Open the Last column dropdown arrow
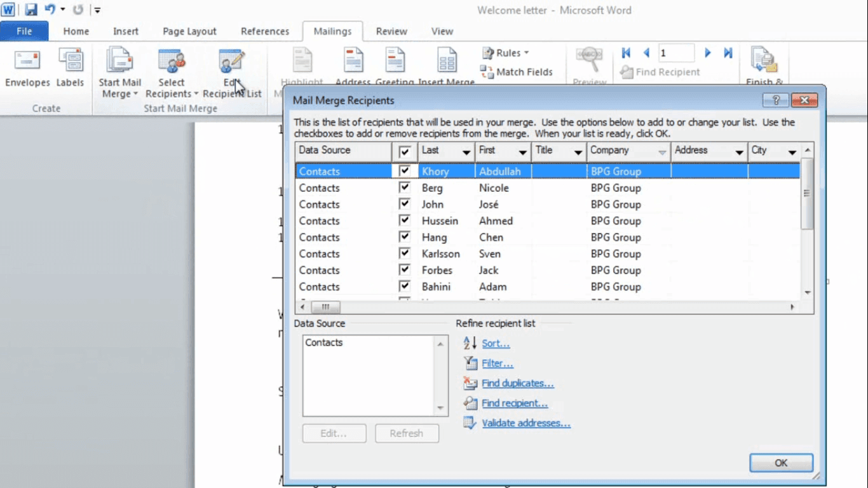 click(466, 152)
